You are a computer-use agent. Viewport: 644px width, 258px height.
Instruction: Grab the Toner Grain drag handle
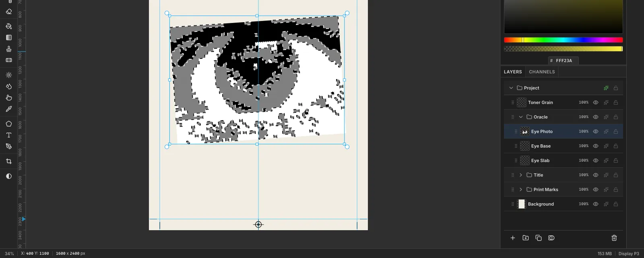513,102
